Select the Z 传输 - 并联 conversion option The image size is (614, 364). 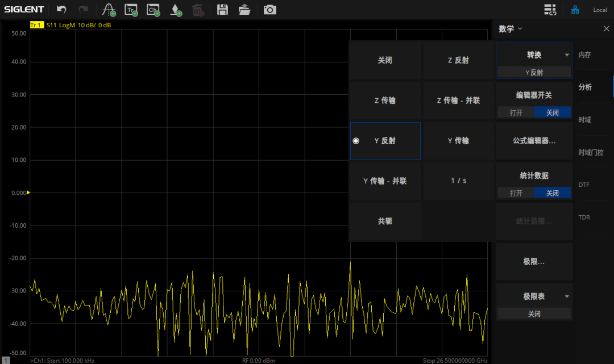pyautogui.click(x=458, y=101)
